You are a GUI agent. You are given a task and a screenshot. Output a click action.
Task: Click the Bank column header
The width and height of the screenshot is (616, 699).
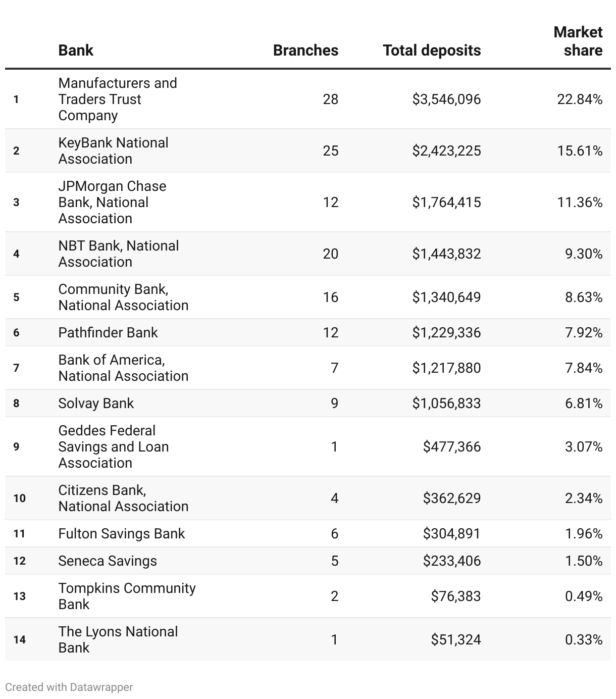pos(76,51)
